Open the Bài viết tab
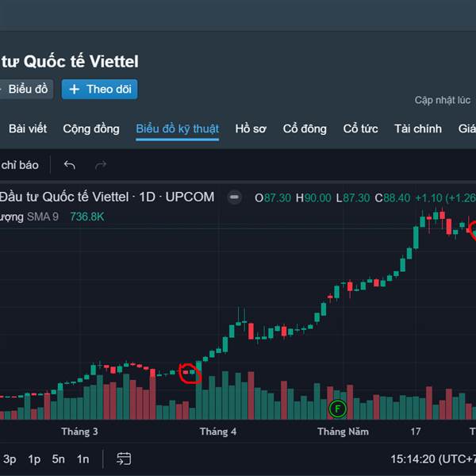476x476 pixels. pyautogui.click(x=28, y=129)
